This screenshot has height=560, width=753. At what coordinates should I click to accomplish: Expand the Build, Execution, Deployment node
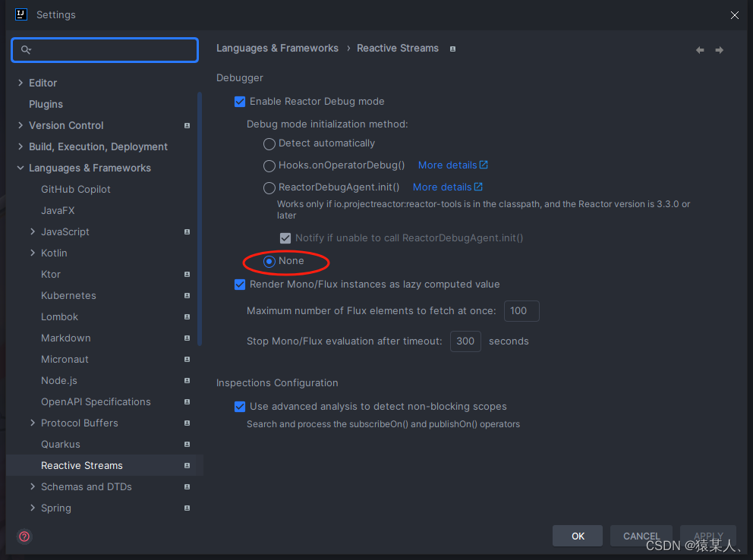[x=20, y=146]
